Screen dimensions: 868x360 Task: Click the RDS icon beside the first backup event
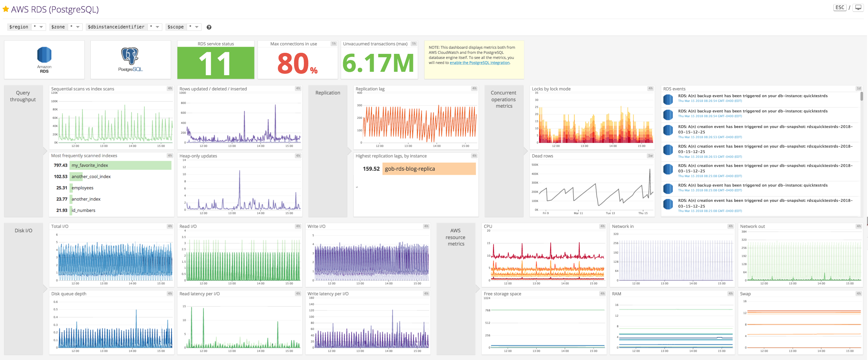(x=668, y=99)
